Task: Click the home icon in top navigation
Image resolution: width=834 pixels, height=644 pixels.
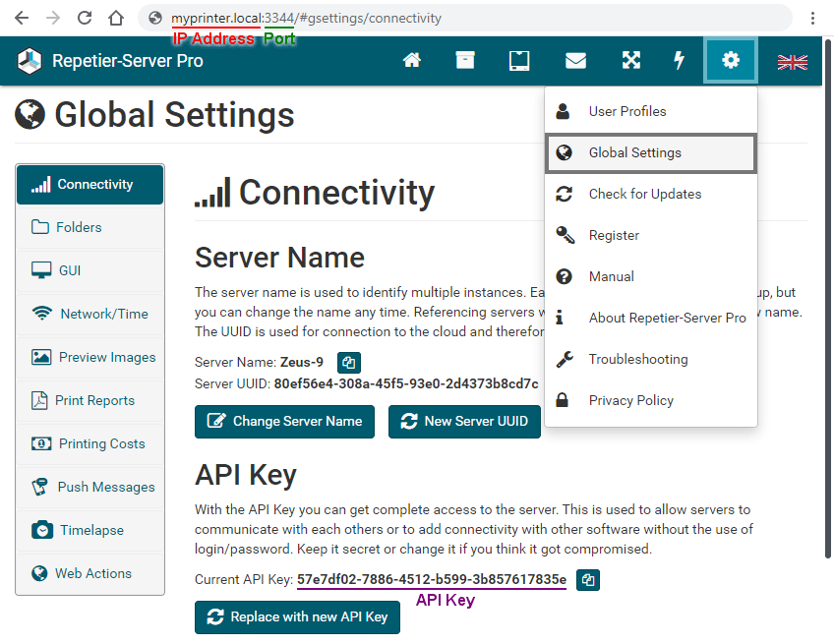Action: pos(412,61)
